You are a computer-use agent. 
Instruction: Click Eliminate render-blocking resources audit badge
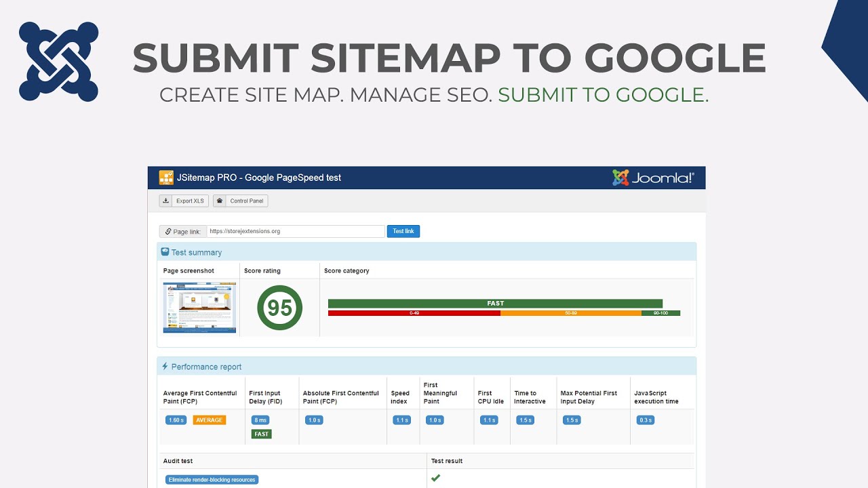[212, 480]
